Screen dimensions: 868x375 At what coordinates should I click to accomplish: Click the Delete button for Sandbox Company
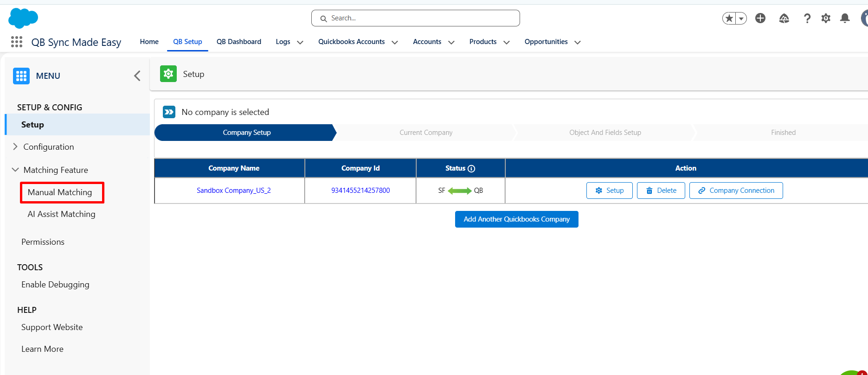click(661, 191)
